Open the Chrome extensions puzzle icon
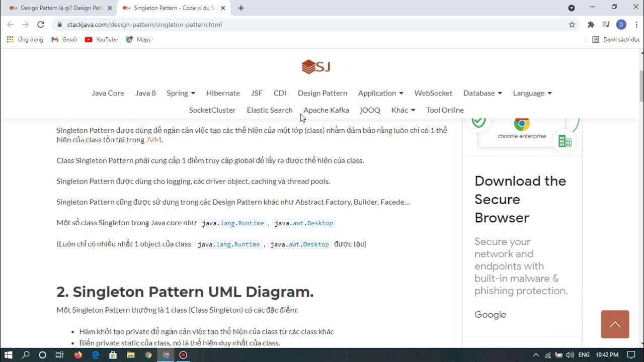 pyautogui.click(x=591, y=24)
